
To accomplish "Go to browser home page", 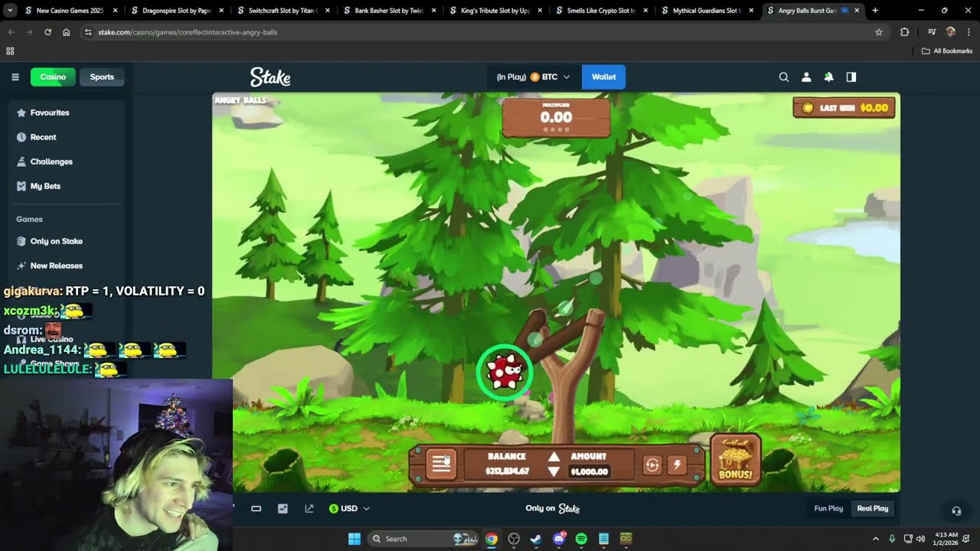I will (66, 32).
